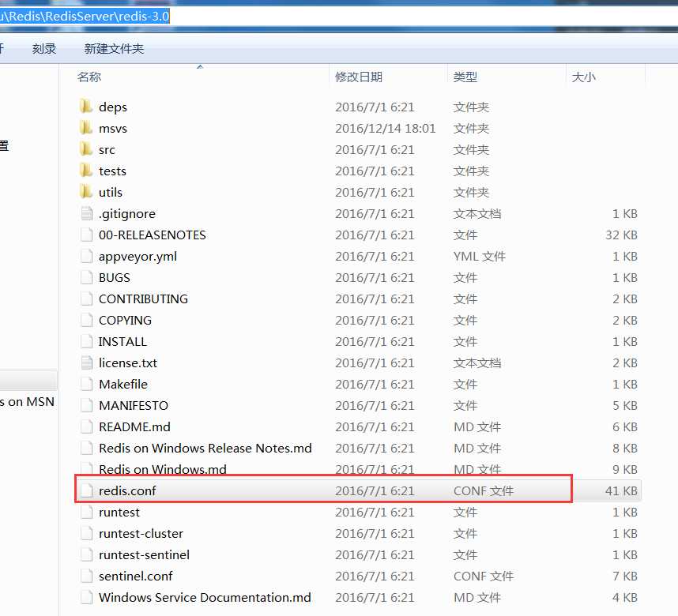Screen dimensions: 678x616
Task: Click the 2016/12/14 18:01 date of msvs
Action: click(x=386, y=129)
